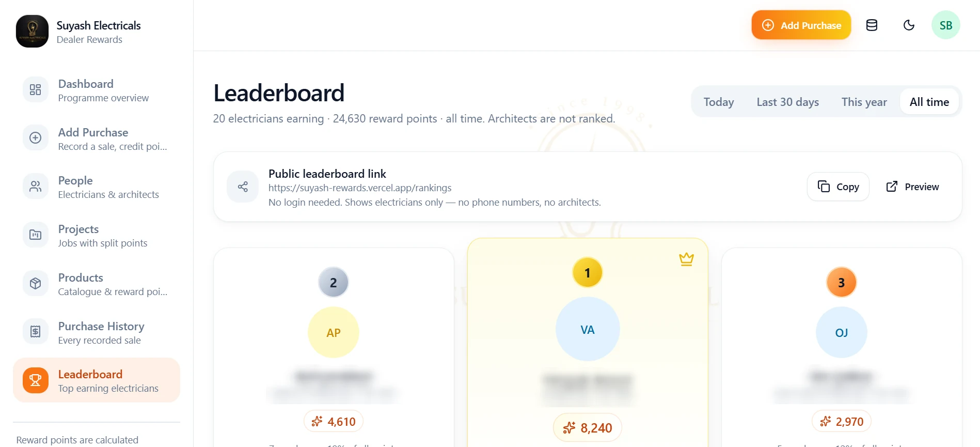The image size is (980, 447).
Task: Click the orange Add Purchase button
Action: coord(801,25)
